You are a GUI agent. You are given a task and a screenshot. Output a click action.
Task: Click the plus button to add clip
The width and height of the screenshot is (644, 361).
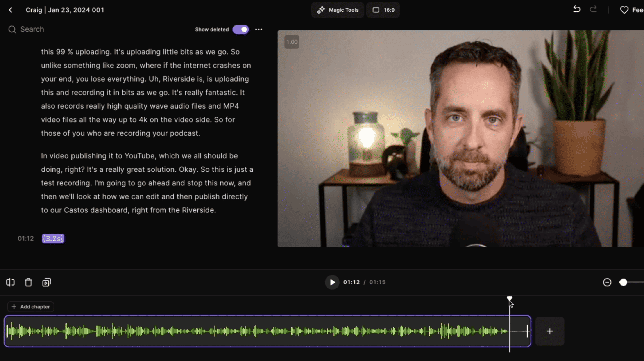point(549,331)
